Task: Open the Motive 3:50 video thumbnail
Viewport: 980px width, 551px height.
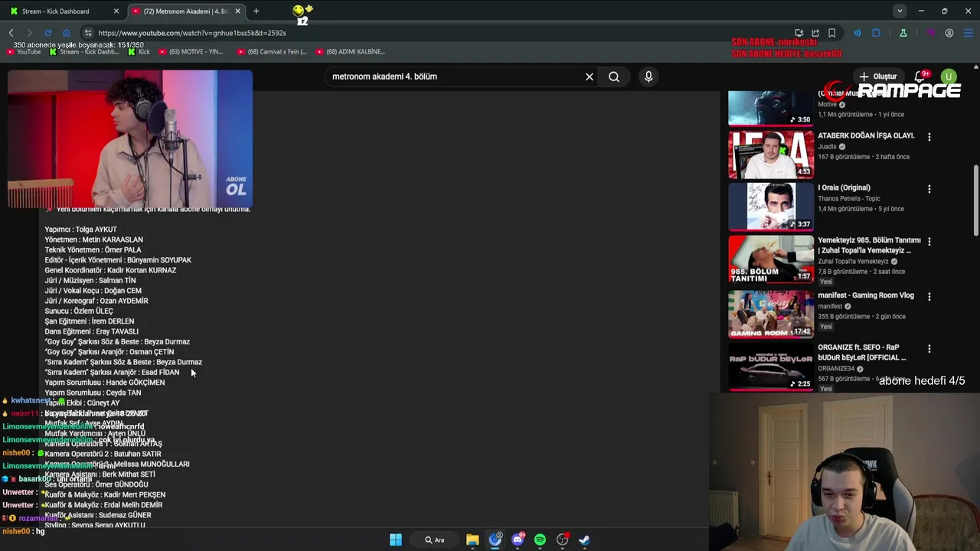Action: click(771, 108)
